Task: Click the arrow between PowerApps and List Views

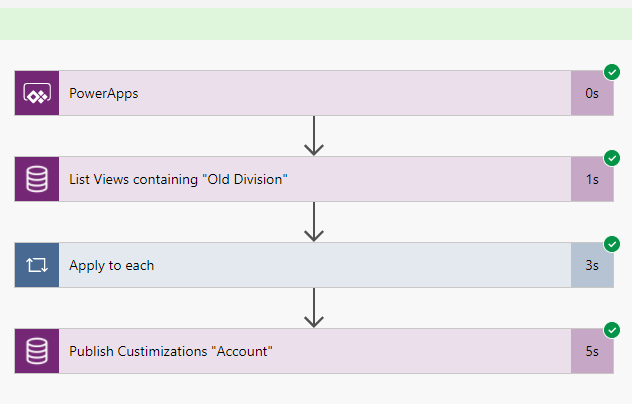Action: (314, 137)
